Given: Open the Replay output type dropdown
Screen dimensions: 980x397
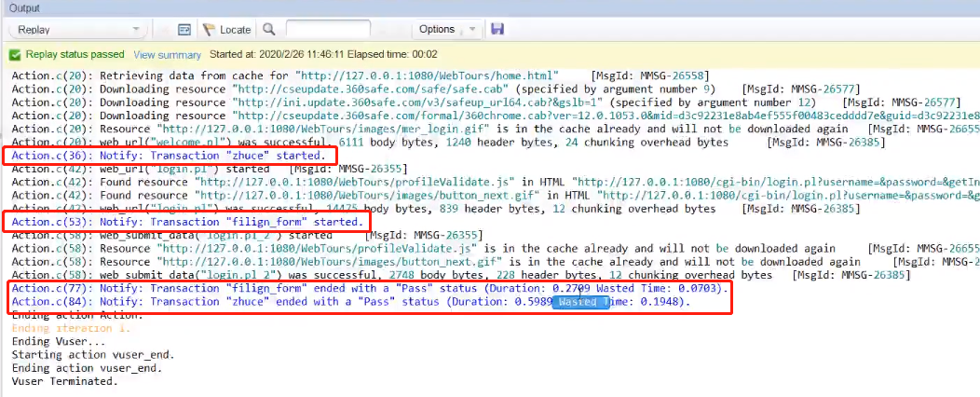Looking at the screenshot, I should point(77,30).
